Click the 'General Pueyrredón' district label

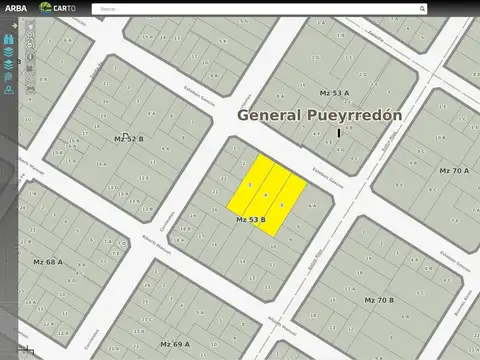(320, 115)
